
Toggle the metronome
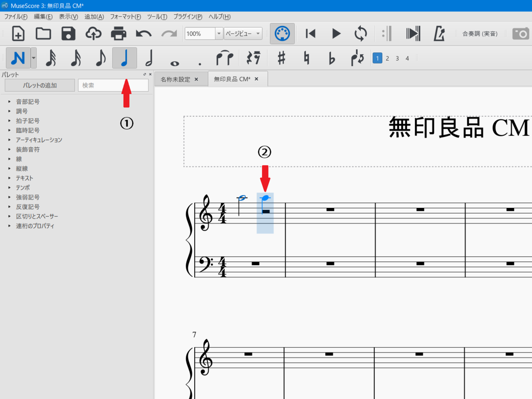439,34
